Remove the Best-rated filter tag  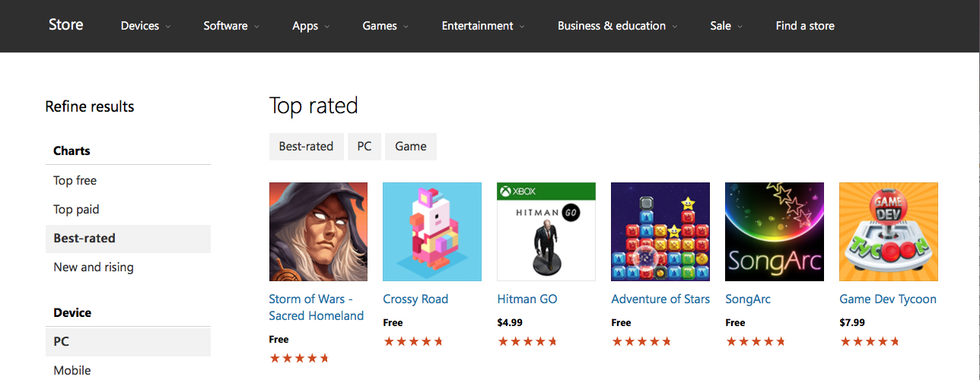[x=306, y=146]
